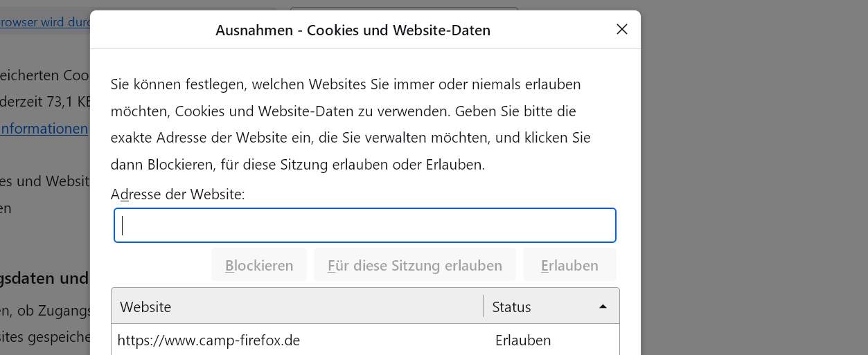Viewport: 868px width, 355px height.
Task: Click the Erlauben status of camp-firefox.de
Action: coord(523,340)
